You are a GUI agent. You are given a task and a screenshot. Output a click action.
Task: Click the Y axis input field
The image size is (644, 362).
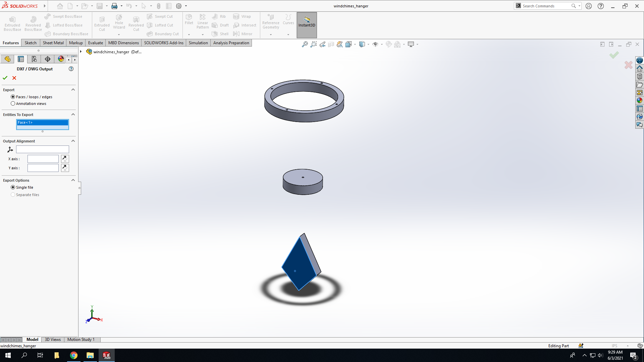tap(43, 168)
